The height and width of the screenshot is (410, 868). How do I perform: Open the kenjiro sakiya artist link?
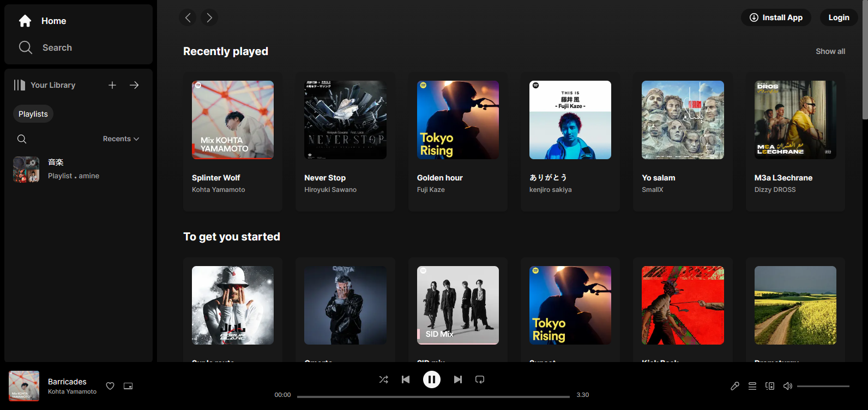click(551, 190)
